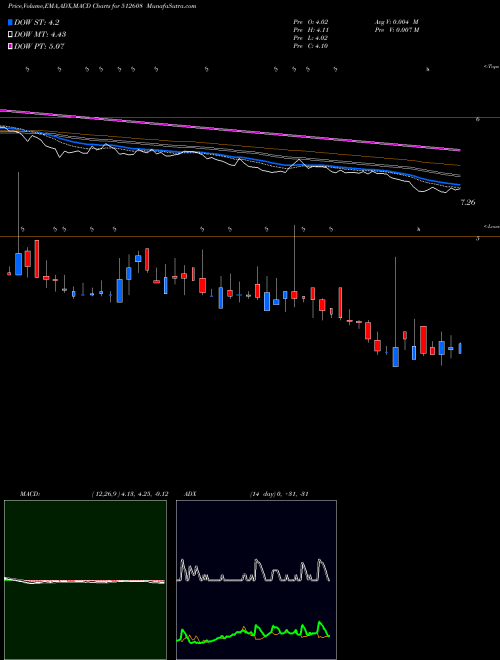Click the 'ADX' panel label
This screenshot has height=660, width=500.
click(190, 494)
